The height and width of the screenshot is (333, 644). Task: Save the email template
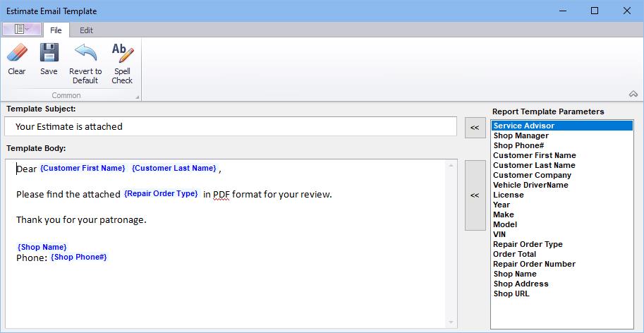pyautogui.click(x=49, y=54)
